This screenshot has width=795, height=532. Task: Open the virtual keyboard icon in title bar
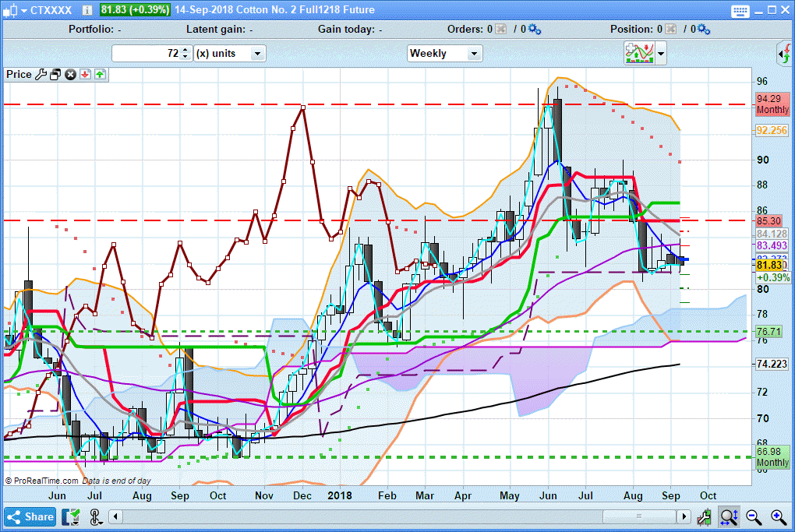[740, 11]
